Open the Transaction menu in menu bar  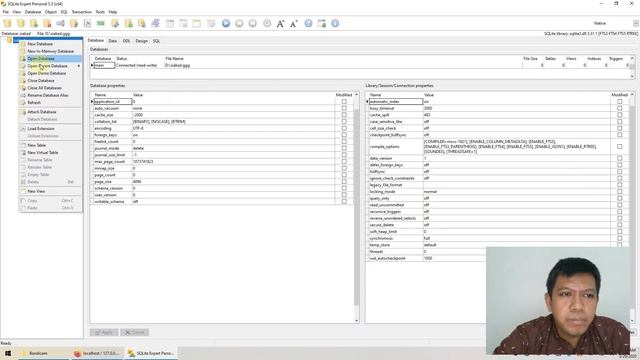pos(82,12)
